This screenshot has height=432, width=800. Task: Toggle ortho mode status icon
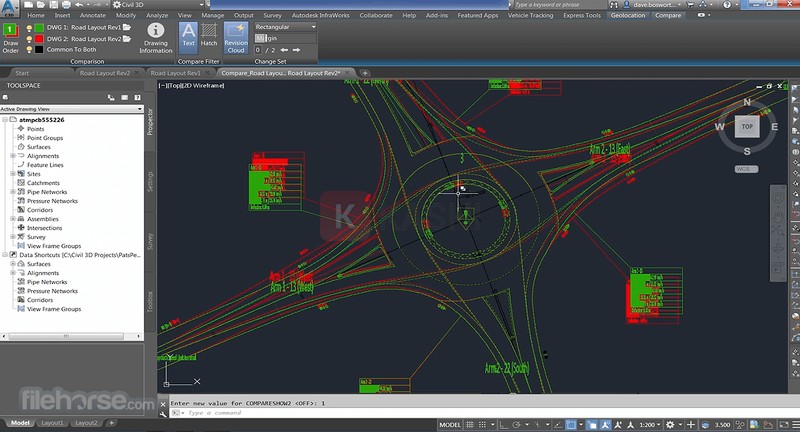tap(504, 424)
